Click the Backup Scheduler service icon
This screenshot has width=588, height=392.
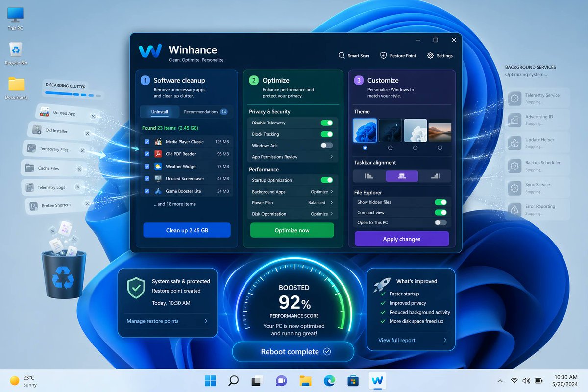point(514,166)
